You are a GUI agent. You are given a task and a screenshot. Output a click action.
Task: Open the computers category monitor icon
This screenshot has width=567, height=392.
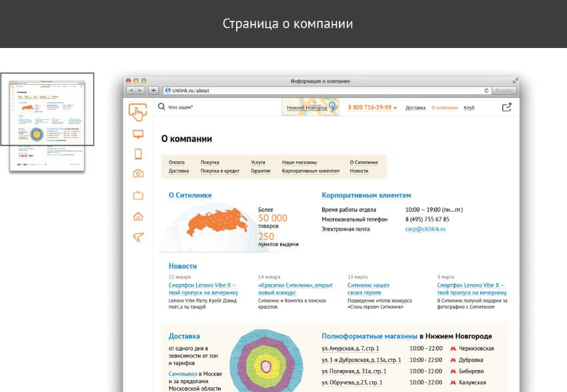tap(138, 134)
